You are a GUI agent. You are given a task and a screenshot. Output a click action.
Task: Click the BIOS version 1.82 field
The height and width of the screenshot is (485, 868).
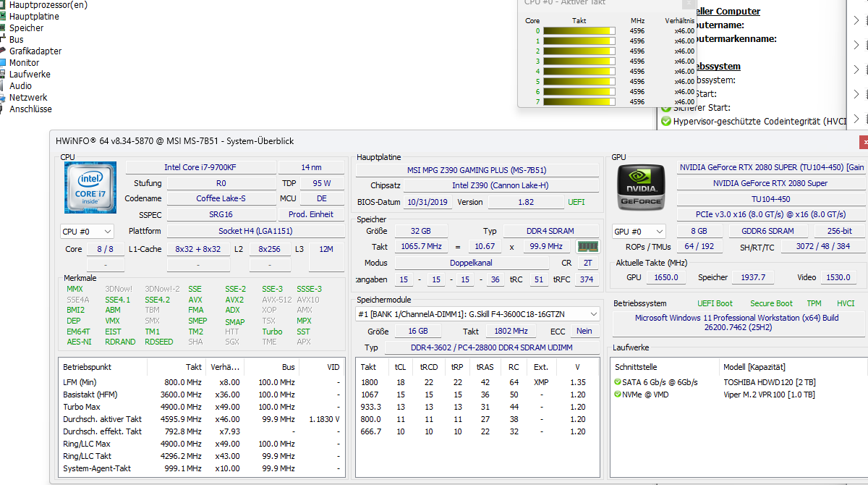tap(526, 202)
